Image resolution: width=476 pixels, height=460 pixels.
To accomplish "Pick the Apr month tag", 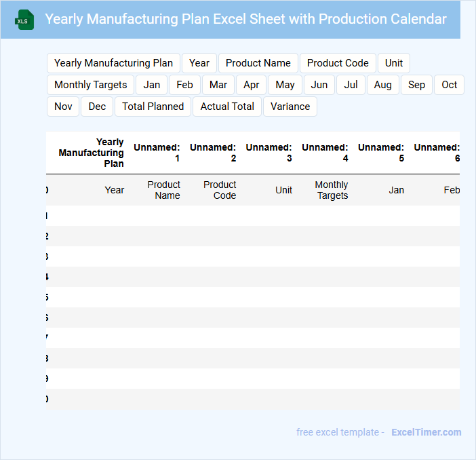I will [251, 85].
